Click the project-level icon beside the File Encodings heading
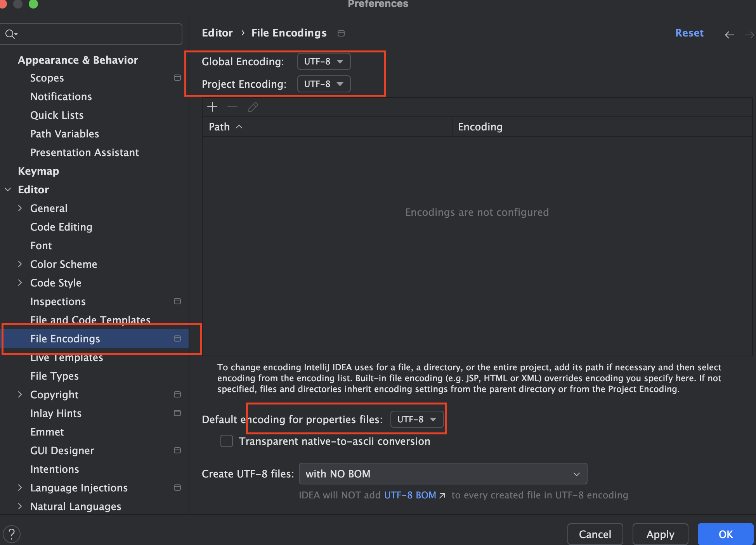 tap(341, 33)
